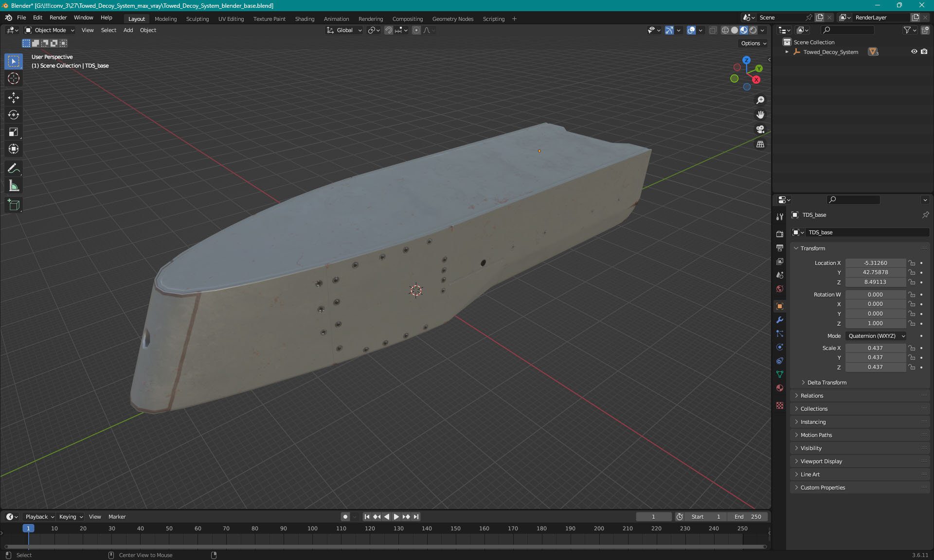Click the Scale X value field
This screenshot has height=560, width=934.
pos(875,348)
